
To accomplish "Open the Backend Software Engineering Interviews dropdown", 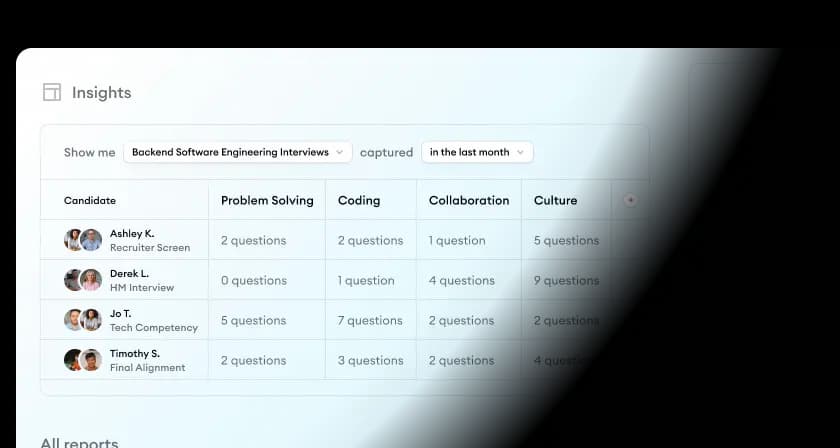I will (x=237, y=152).
